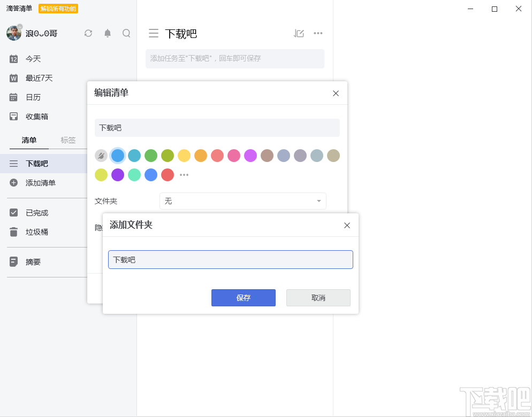The width and height of the screenshot is (532, 417).
Task: Click 取消 to cancel adding folder
Action: pyautogui.click(x=318, y=298)
